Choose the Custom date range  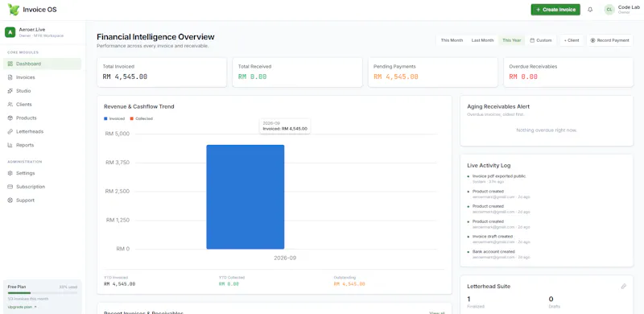(541, 40)
